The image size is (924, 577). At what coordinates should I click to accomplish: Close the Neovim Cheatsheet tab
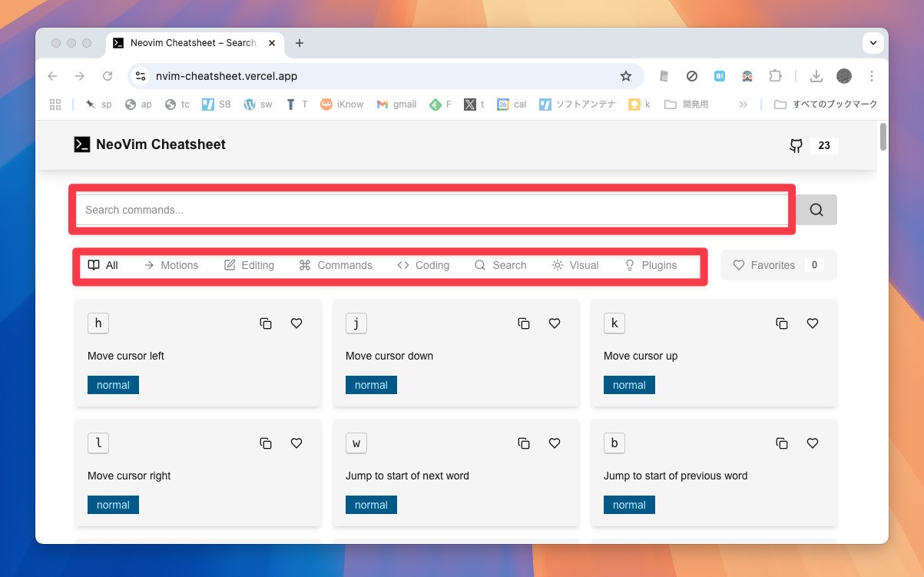pyautogui.click(x=272, y=43)
